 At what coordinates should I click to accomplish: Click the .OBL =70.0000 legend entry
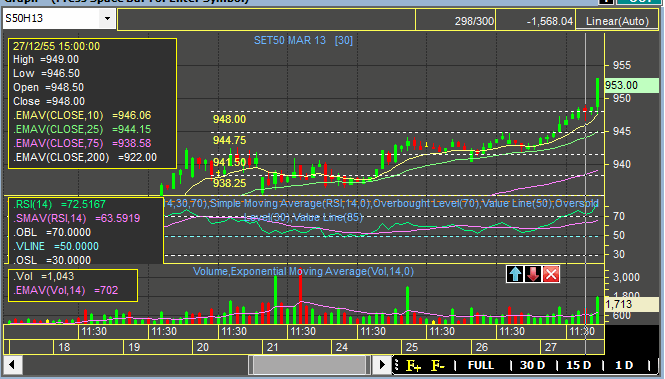[52, 232]
